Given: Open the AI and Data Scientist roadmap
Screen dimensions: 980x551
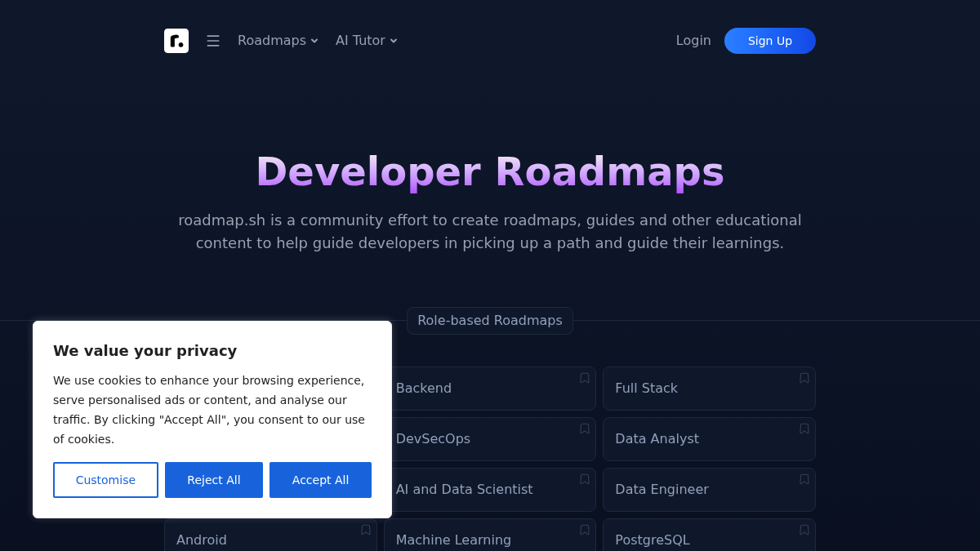Looking at the screenshot, I should (x=490, y=490).
